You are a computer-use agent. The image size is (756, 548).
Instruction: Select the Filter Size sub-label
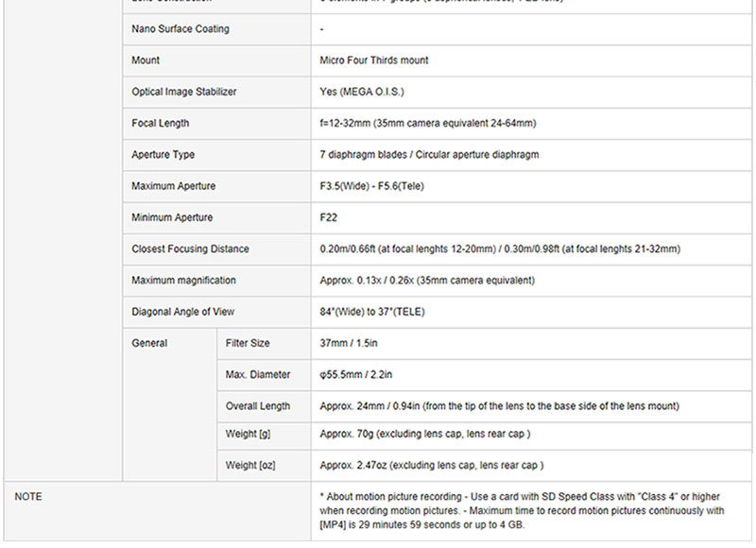[x=248, y=344]
